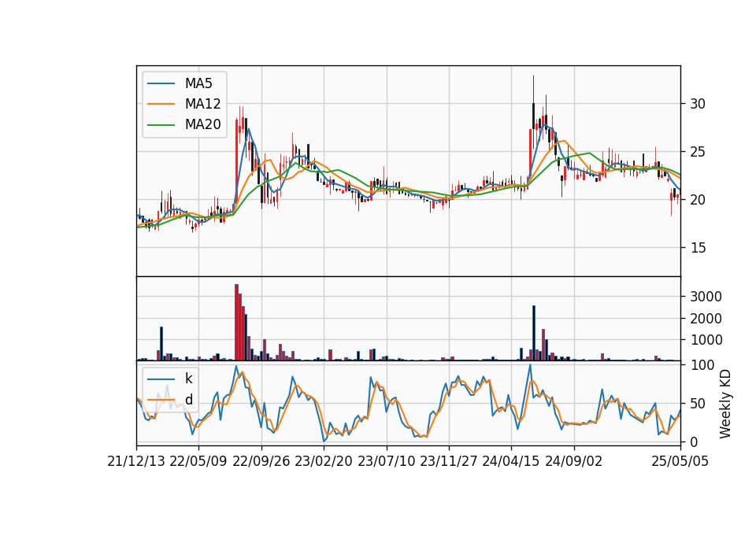Click the price axis value 25

[697, 152]
